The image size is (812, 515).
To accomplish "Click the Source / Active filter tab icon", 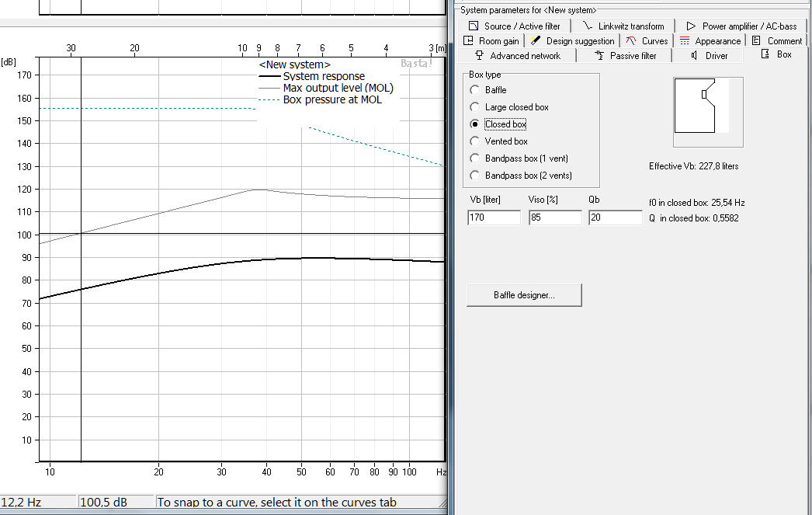I will point(474,26).
